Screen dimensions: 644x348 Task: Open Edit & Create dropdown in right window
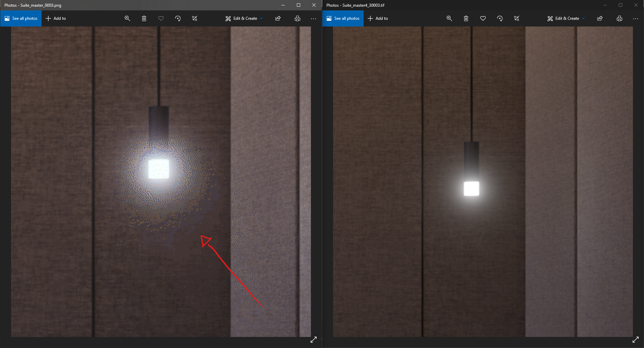pyautogui.click(x=566, y=18)
